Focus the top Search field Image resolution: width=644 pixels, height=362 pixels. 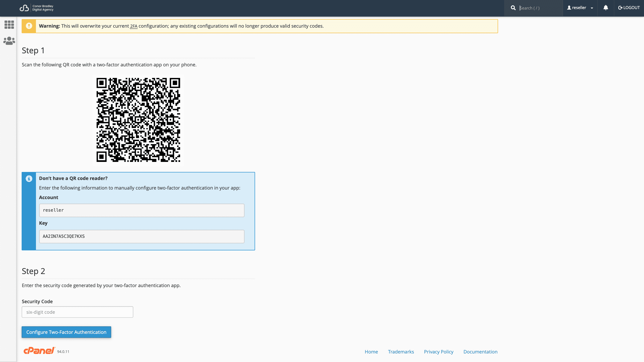(540, 8)
